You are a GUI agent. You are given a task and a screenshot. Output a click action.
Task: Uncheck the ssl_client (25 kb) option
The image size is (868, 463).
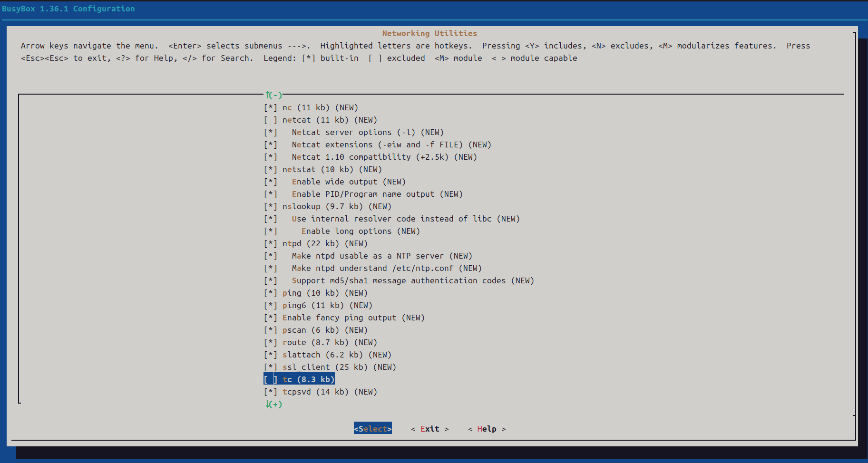click(x=270, y=367)
